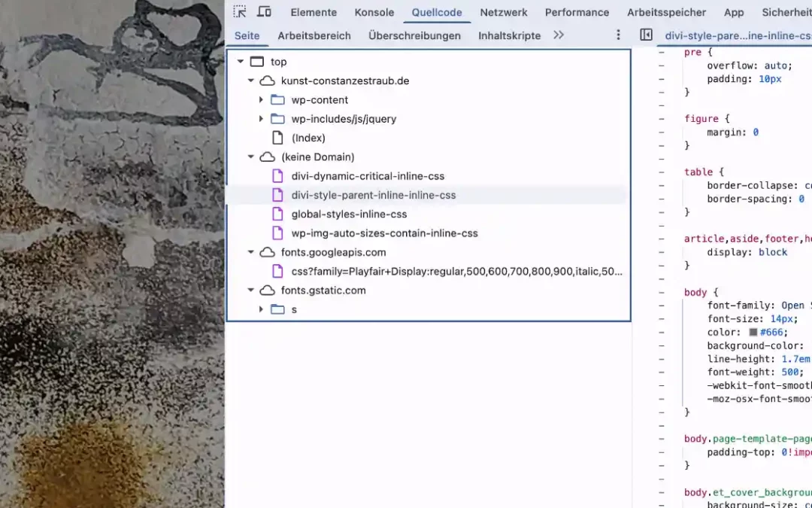
Task: Click the cloud icon of (keine Domain)
Action: (x=267, y=157)
